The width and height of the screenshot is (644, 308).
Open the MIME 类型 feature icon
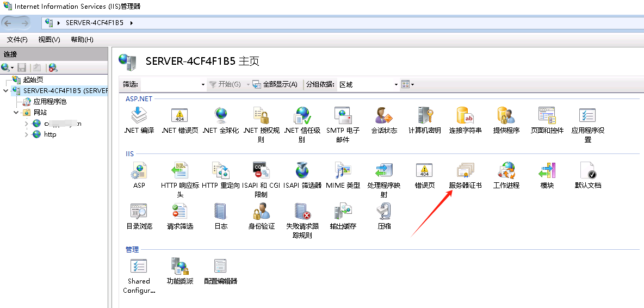(343, 170)
